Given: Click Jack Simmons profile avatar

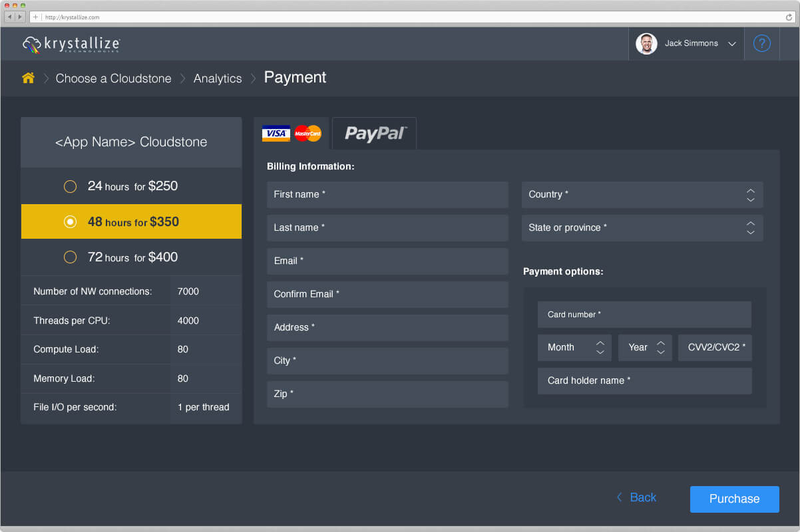Looking at the screenshot, I should click(646, 44).
